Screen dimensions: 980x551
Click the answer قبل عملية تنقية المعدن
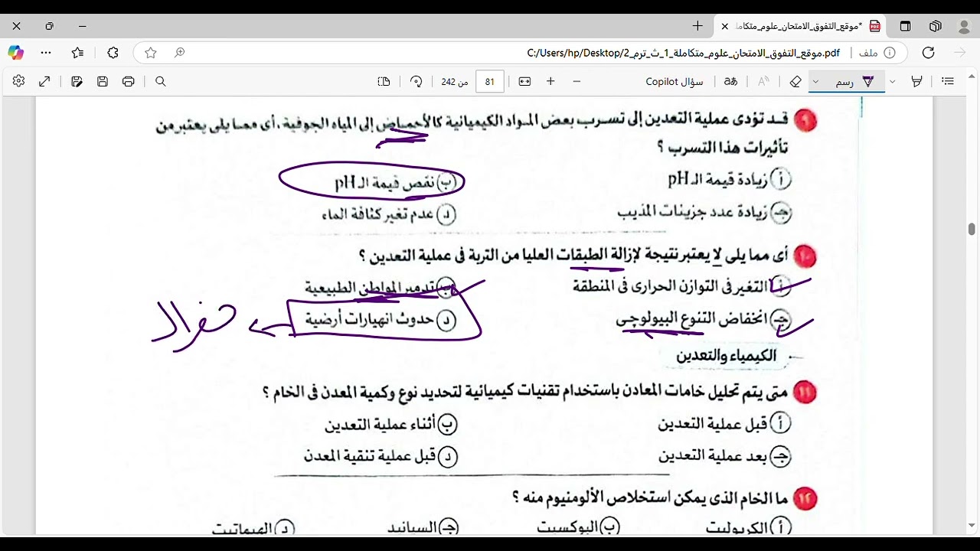(x=381, y=456)
